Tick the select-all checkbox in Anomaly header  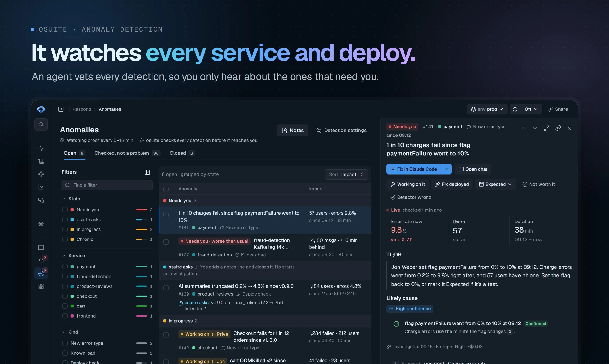tap(166, 189)
